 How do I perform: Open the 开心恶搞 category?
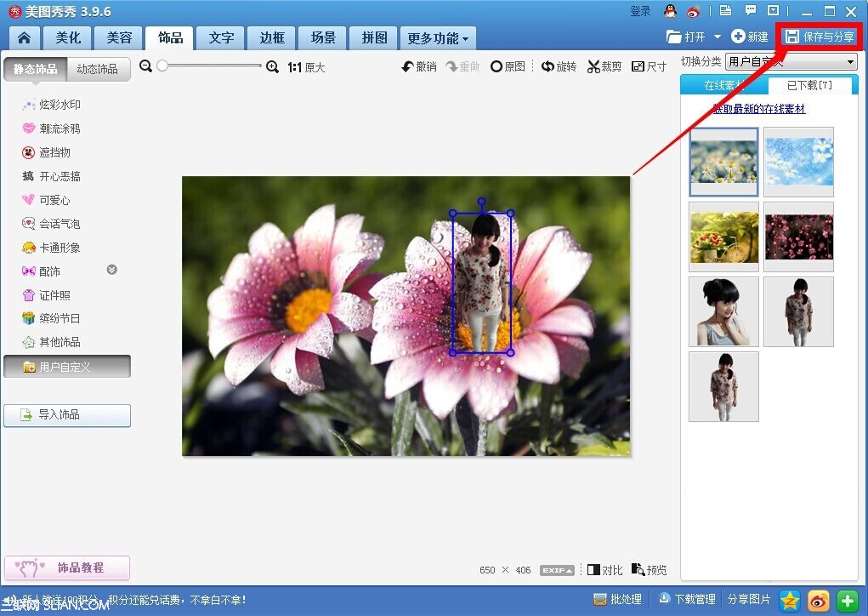pyautogui.click(x=52, y=176)
